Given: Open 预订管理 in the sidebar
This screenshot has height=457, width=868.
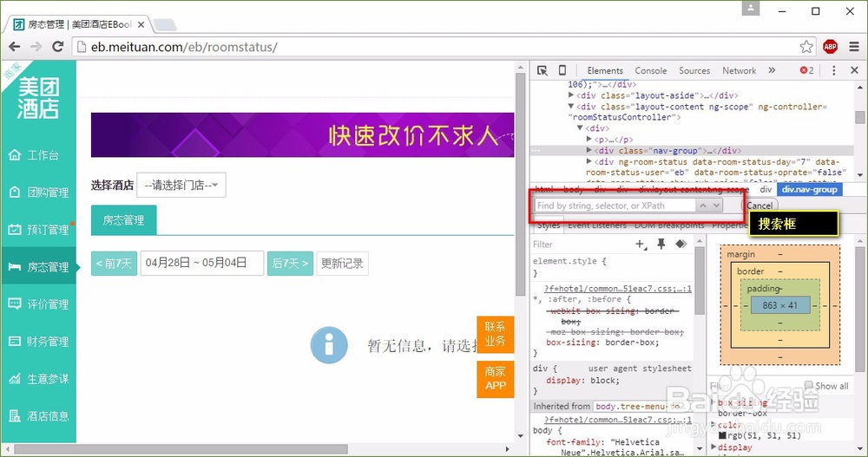Looking at the screenshot, I should [x=39, y=230].
